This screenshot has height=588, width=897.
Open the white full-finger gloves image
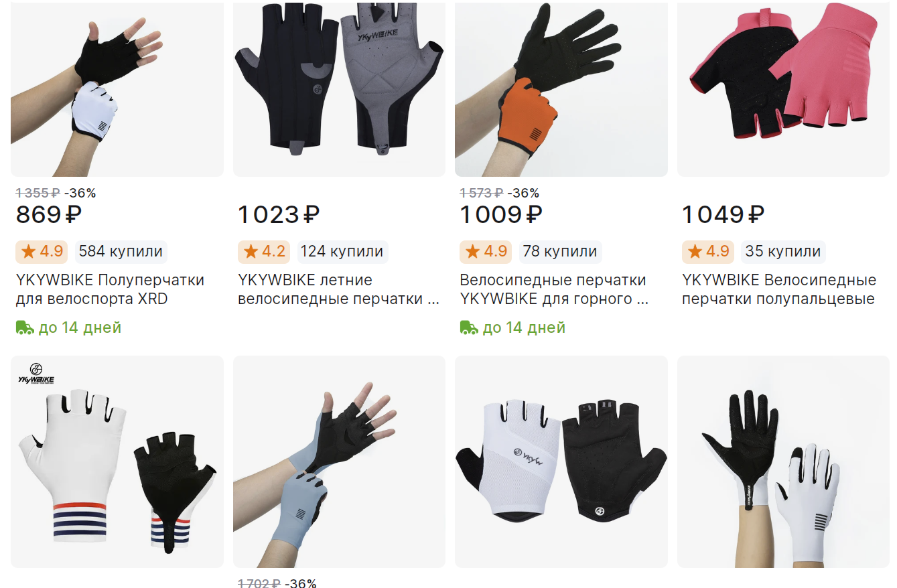(x=783, y=461)
